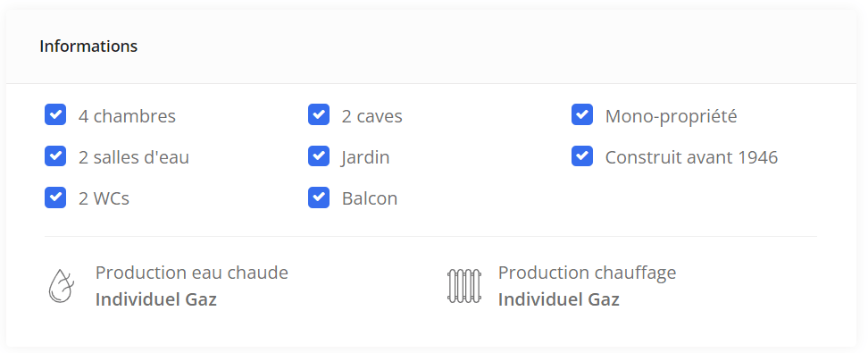Toggle the Jardin checkbox
The width and height of the screenshot is (868, 353).
tap(319, 156)
